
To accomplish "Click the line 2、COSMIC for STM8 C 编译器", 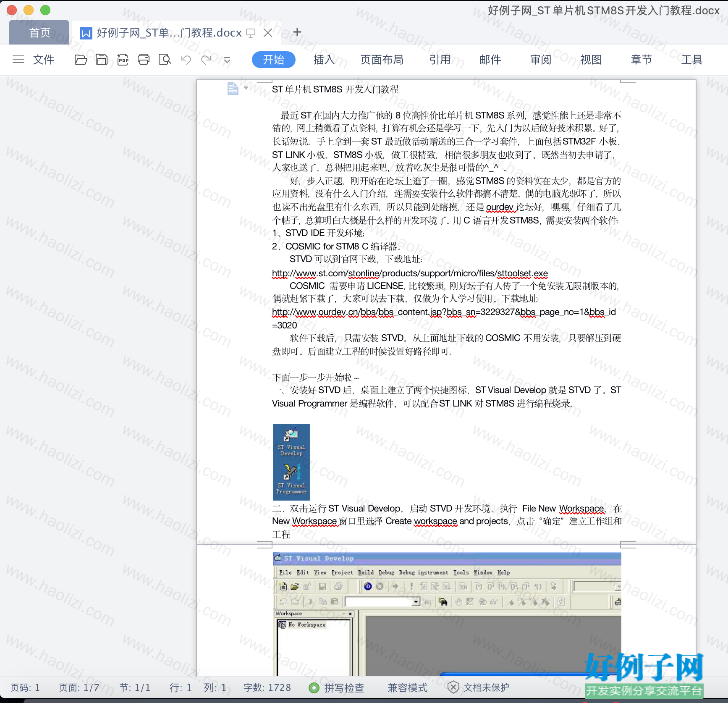I will coord(337,247).
